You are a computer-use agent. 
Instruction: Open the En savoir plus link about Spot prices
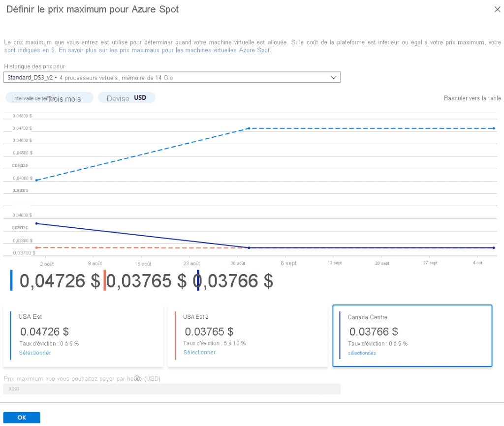[x=164, y=50]
